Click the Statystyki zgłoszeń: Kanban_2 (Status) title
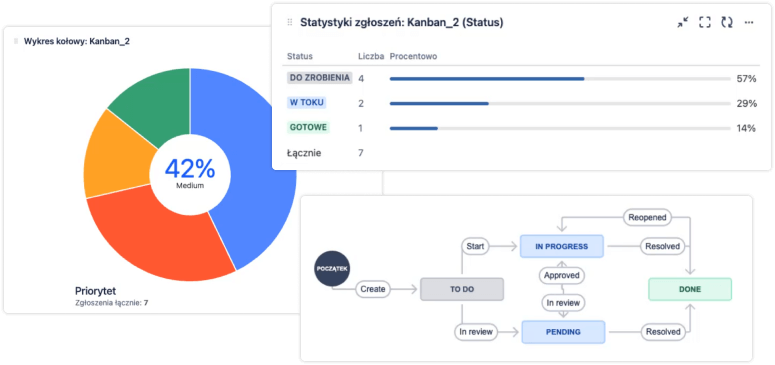 402,22
